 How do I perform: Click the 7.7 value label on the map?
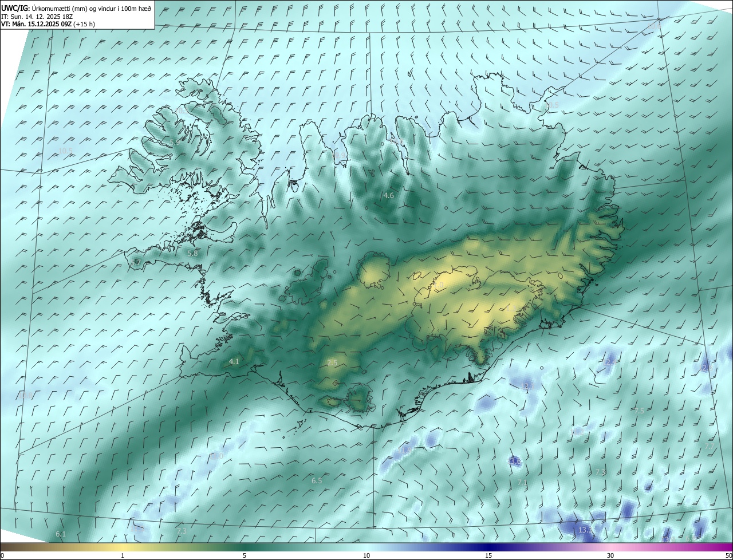(709, 446)
